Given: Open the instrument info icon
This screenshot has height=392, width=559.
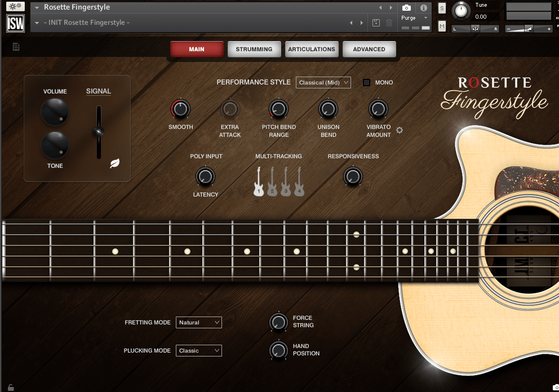Looking at the screenshot, I should [424, 8].
